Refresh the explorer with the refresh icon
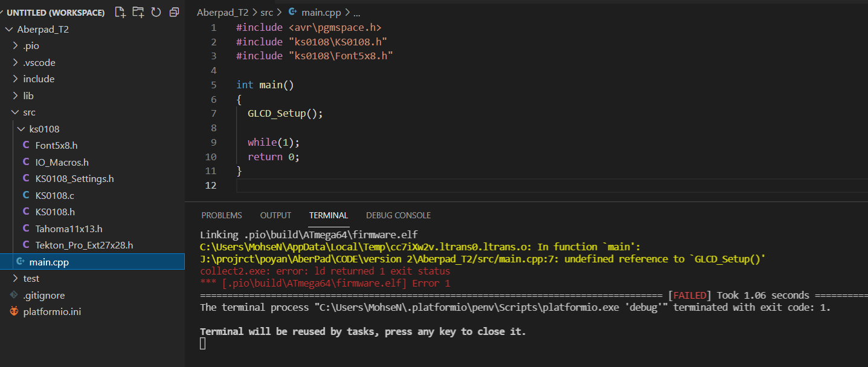The image size is (868, 367). (x=156, y=12)
